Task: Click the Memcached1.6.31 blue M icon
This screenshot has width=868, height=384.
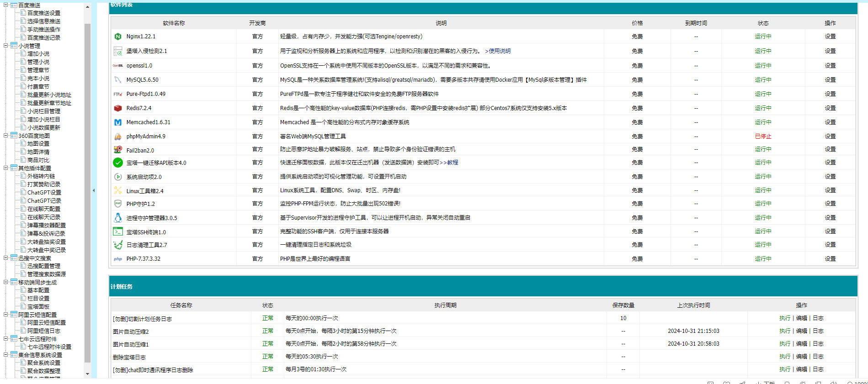Action: [x=118, y=122]
